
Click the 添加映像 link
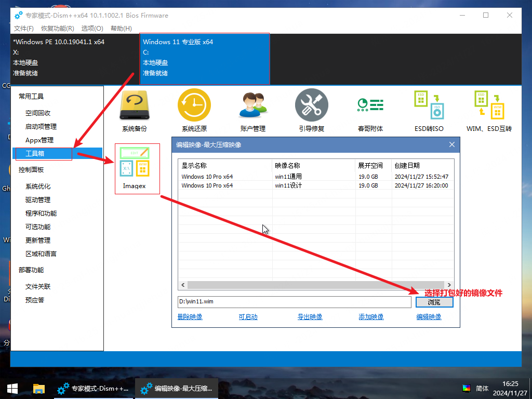(371, 317)
